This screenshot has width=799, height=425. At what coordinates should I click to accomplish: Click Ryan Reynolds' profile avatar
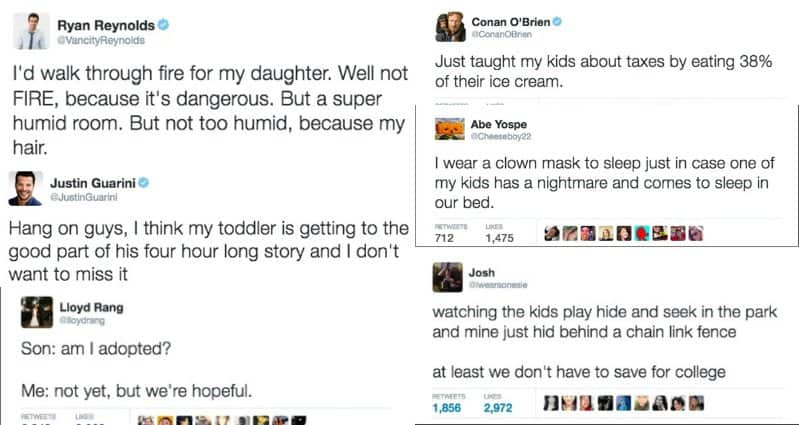(32, 31)
